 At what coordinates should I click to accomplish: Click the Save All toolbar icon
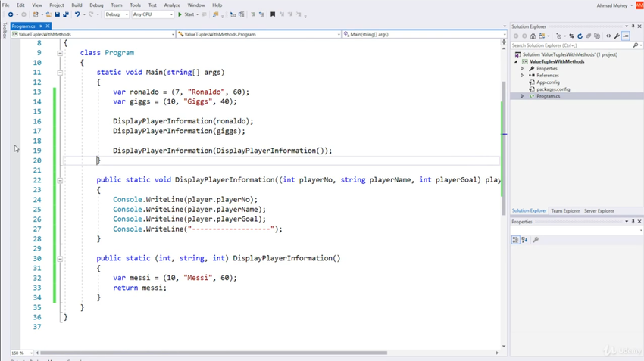tap(66, 14)
